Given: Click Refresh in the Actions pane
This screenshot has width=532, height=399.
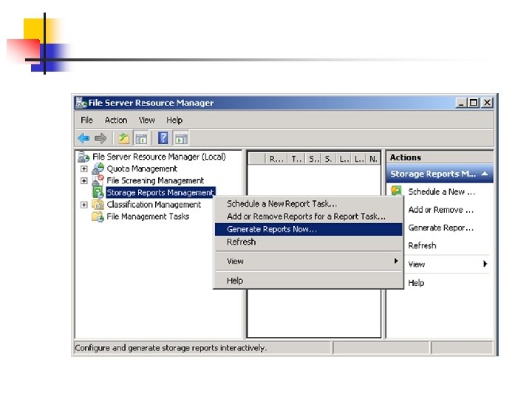Looking at the screenshot, I should point(422,245).
